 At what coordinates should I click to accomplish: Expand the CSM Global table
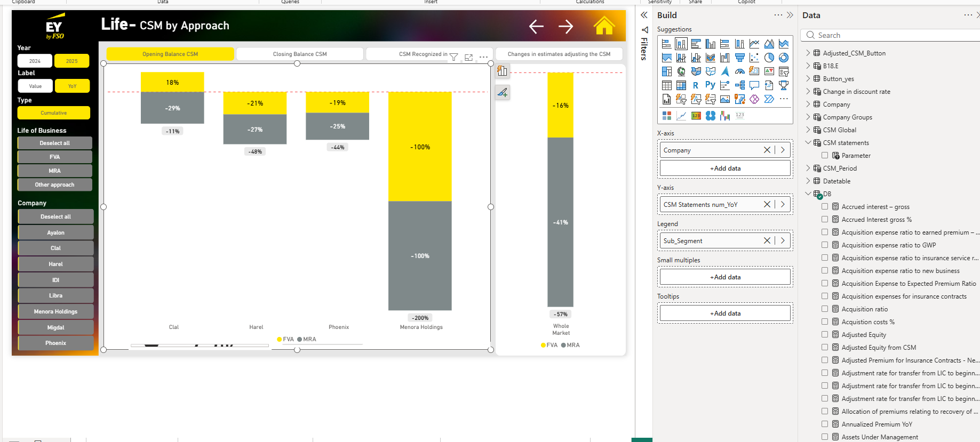[808, 130]
